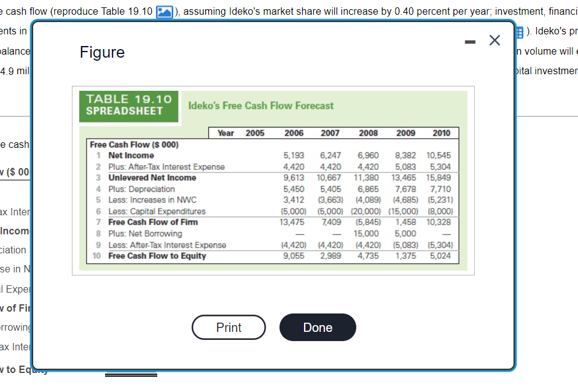
Task: Click Free Cash Flow to Equity value 9,055
Action: pos(294,256)
